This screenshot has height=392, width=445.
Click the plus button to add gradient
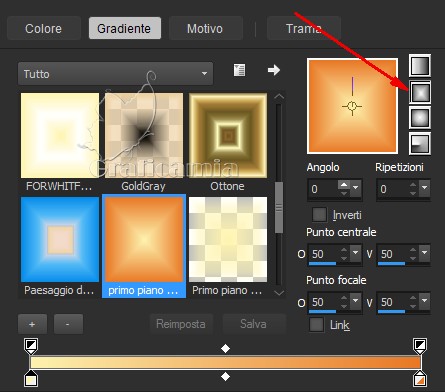pyautogui.click(x=32, y=324)
